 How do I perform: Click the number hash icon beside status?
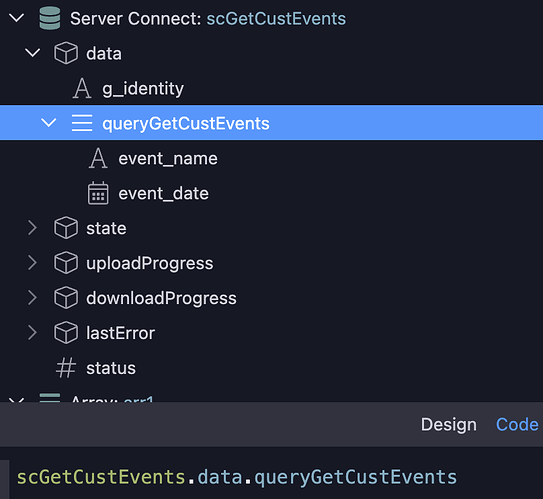pyautogui.click(x=66, y=368)
